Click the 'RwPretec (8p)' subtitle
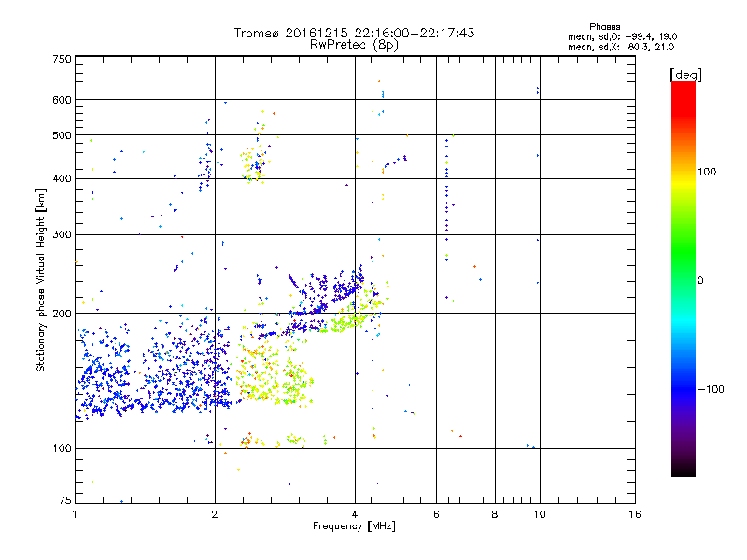 pos(354,45)
